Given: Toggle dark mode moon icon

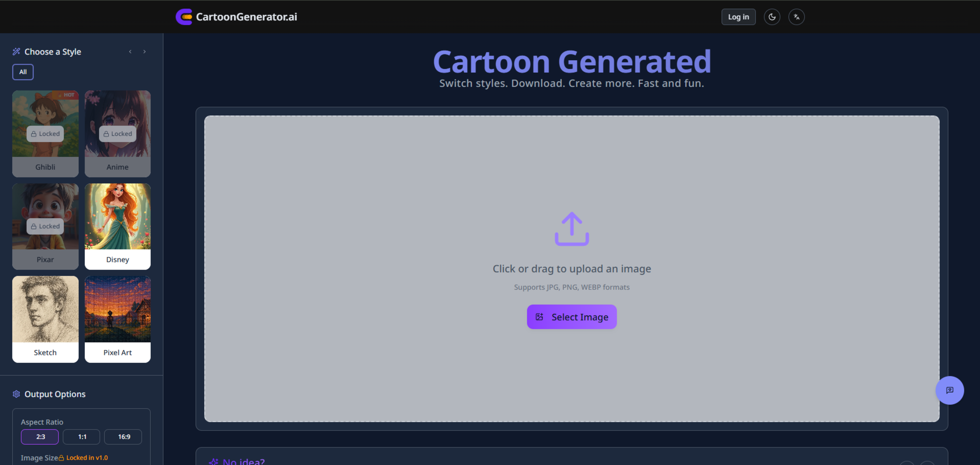Looking at the screenshot, I should click(x=771, y=17).
